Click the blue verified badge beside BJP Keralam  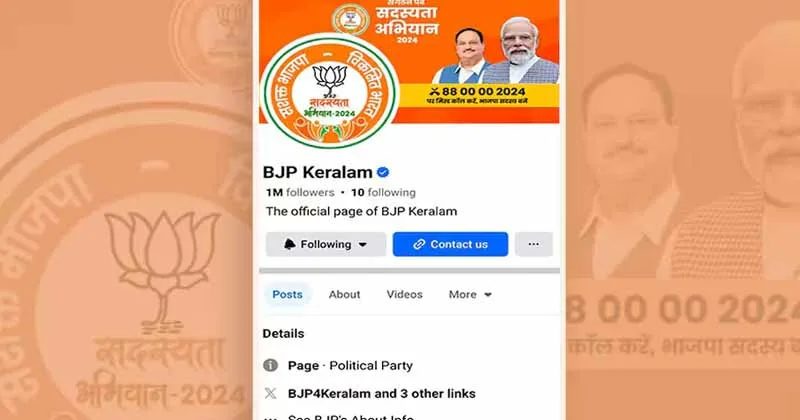click(x=383, y=172)
